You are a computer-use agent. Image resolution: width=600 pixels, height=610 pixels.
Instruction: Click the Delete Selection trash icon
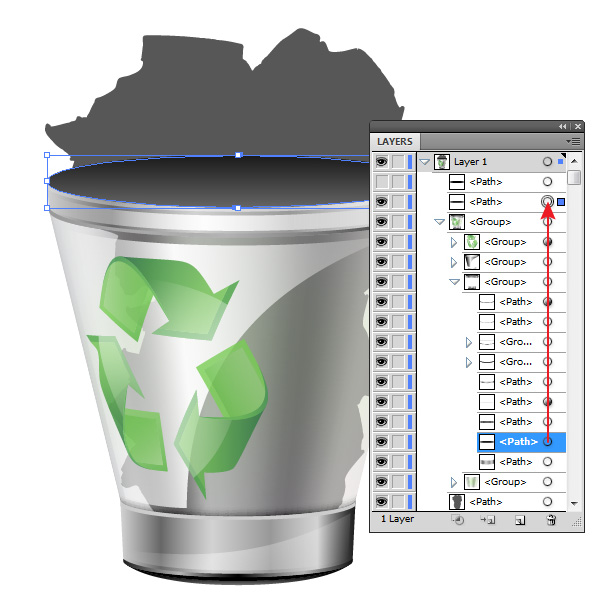(551, 520)
